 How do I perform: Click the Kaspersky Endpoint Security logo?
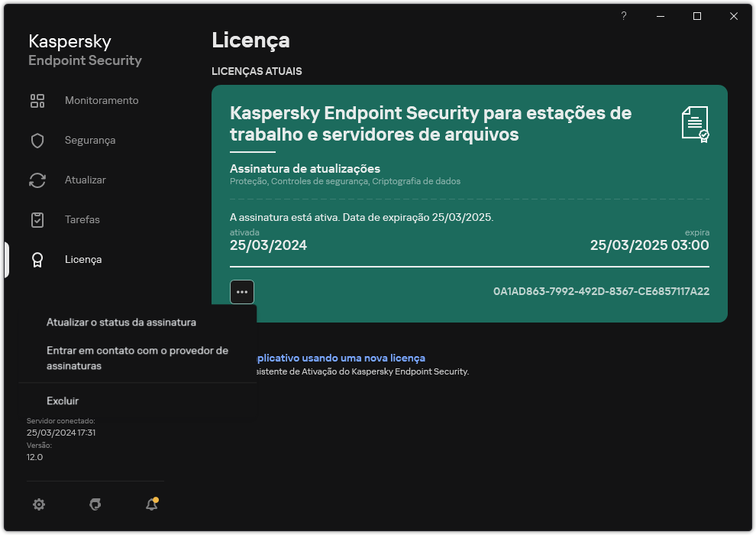click(x=84, y=50)
